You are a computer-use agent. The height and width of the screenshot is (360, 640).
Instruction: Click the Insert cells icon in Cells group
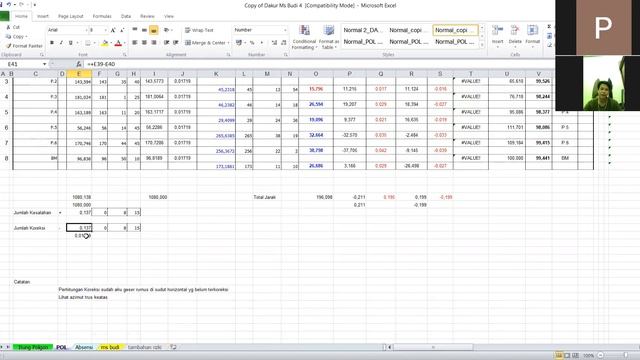pyautogui.click(x=498, y=31)
